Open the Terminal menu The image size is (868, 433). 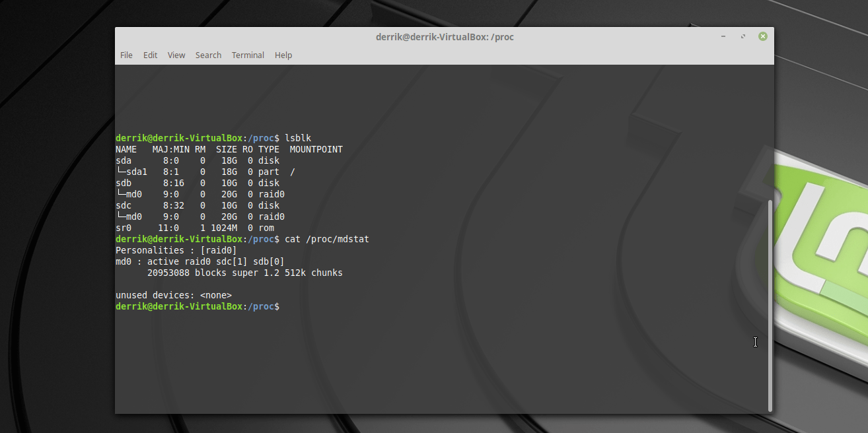pos(248,55)
